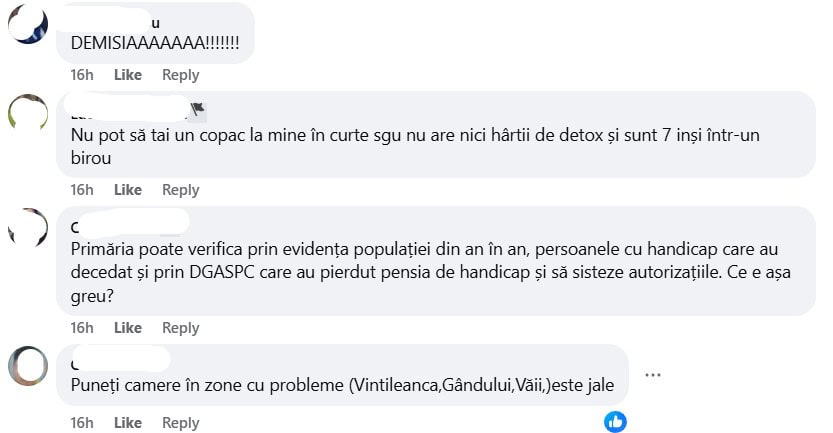Click the flag badge beside the second commenter's name
This screenshot has height=433, width=833.
(198, 109)
